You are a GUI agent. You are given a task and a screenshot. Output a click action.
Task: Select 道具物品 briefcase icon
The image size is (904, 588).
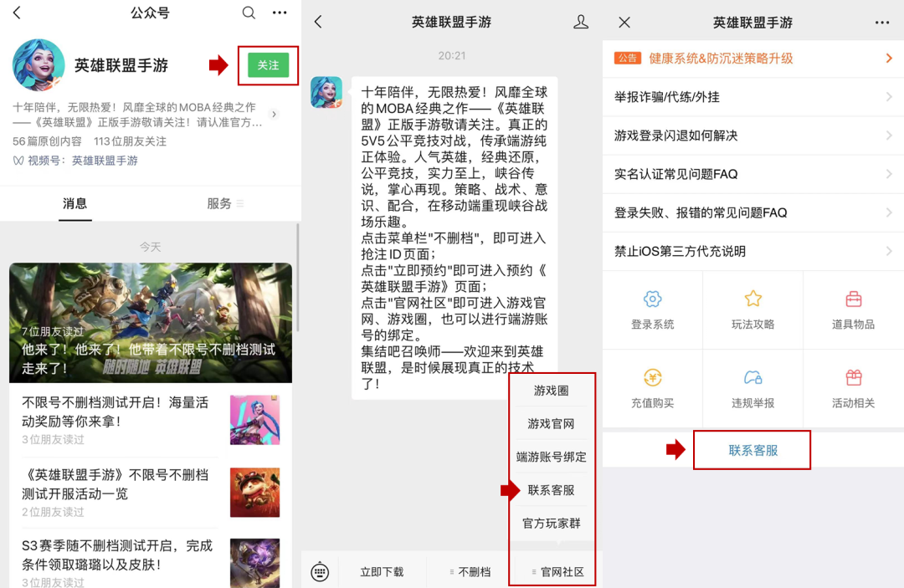853,299
